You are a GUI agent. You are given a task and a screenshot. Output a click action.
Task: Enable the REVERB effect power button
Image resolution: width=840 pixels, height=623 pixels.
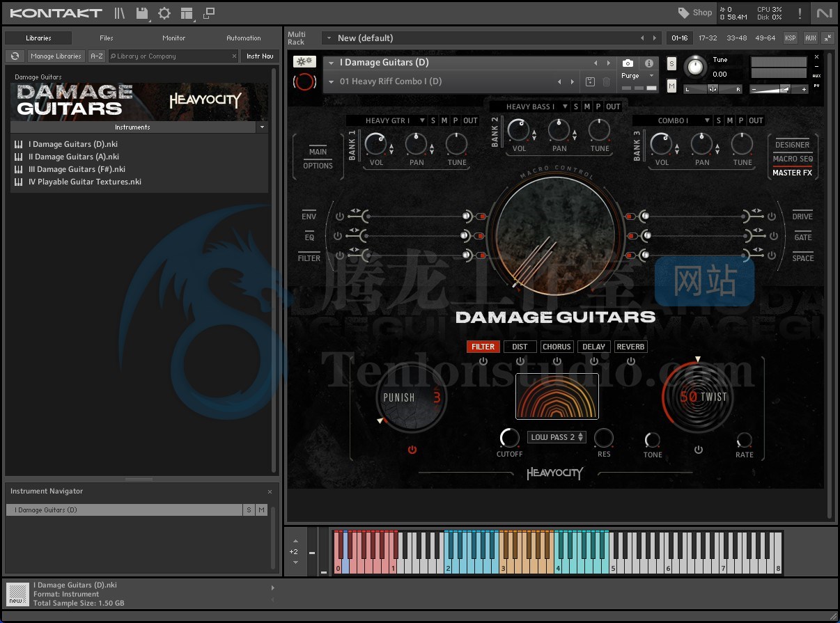click(x=631, y=361)
